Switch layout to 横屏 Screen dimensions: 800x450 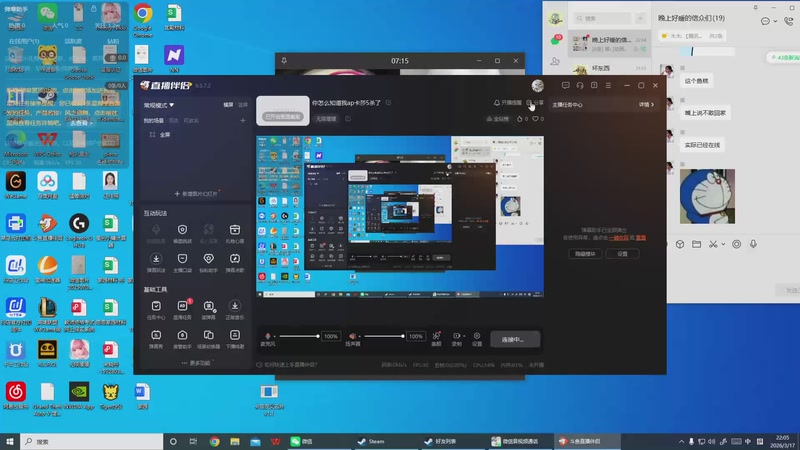coord(228,105)
